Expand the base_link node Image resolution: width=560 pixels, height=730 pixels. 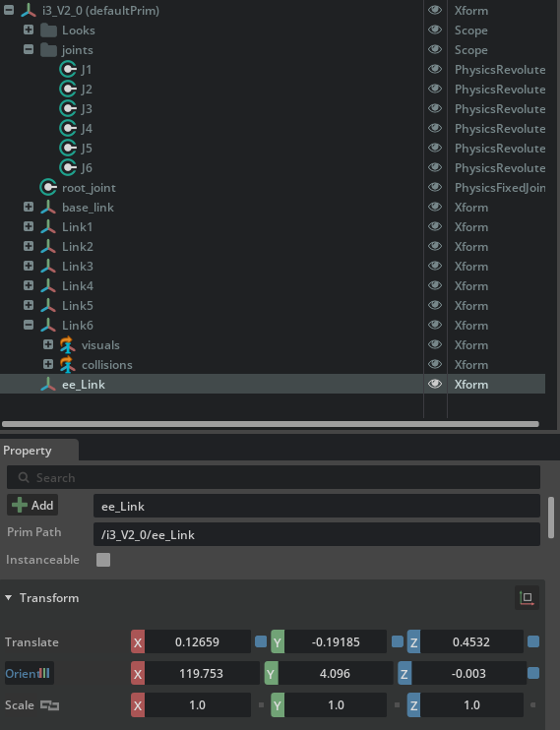29,207
